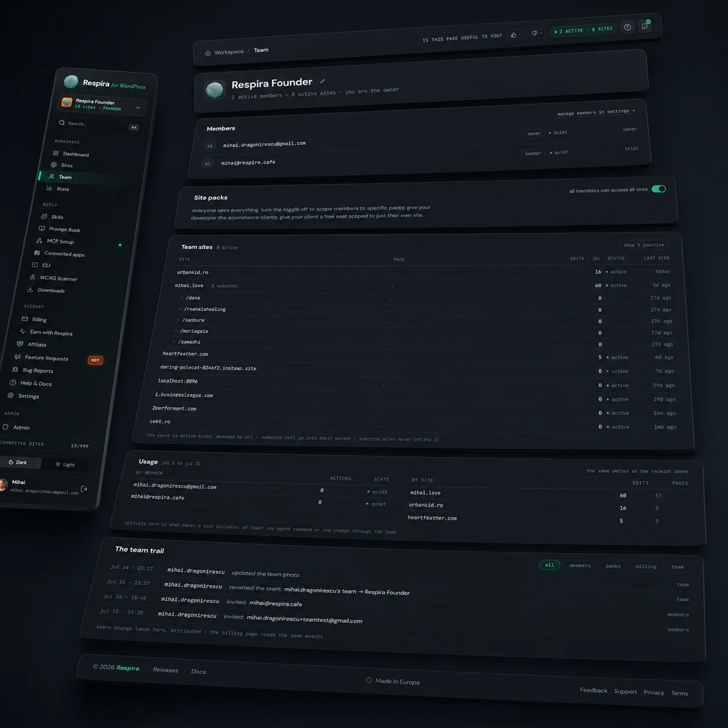Image resolution: width=728 pixels, height=728 pixels.
Task: Click the Feedback footer link
Action: click(x=593, y=690)
